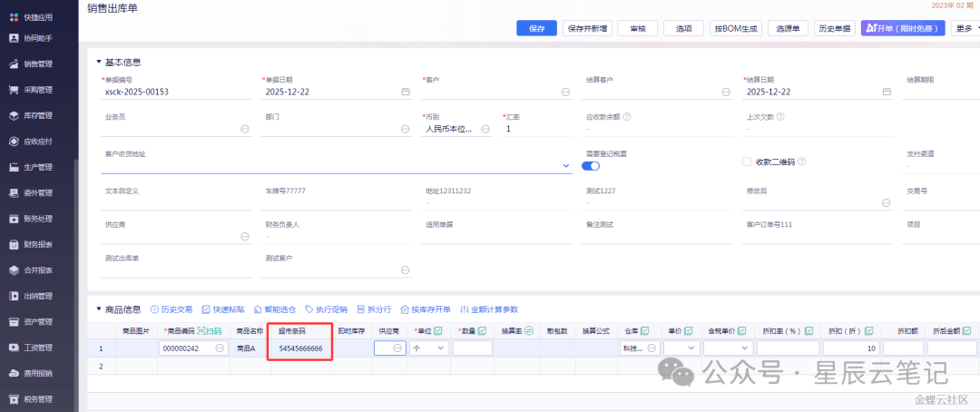Collapse the 基本信息 section
The height and width of the screenshot is (412, 980).
click(99, 63)
